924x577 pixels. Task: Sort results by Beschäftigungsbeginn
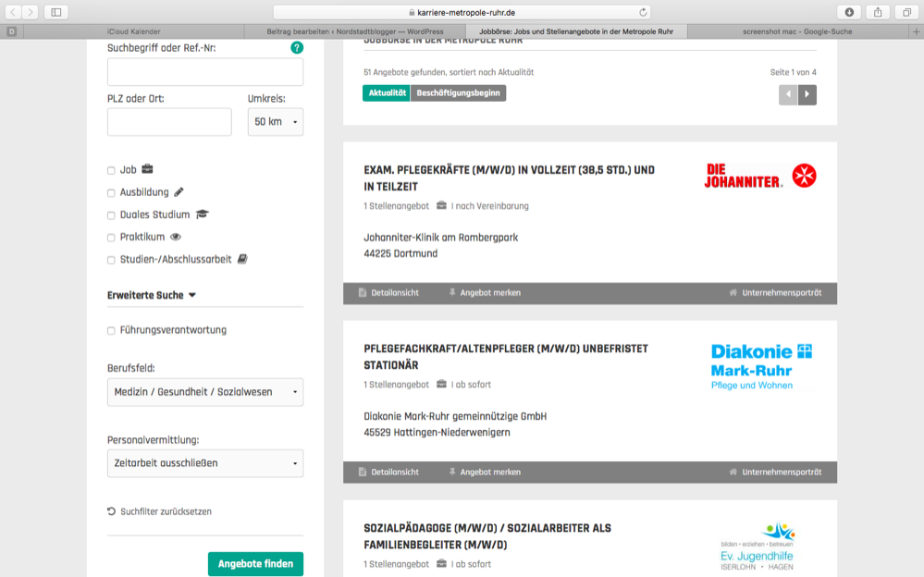459,93
